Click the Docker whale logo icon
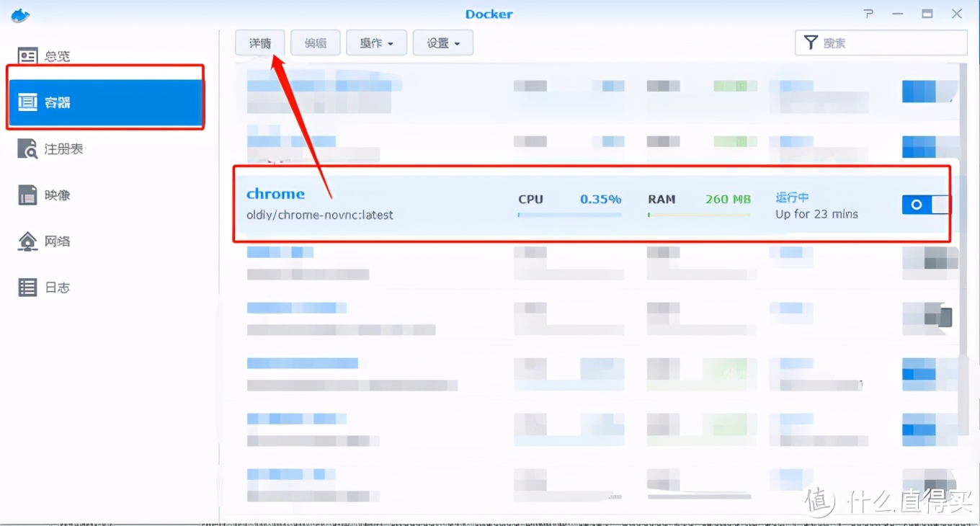The image size is (980, 526). coord(21,15)
